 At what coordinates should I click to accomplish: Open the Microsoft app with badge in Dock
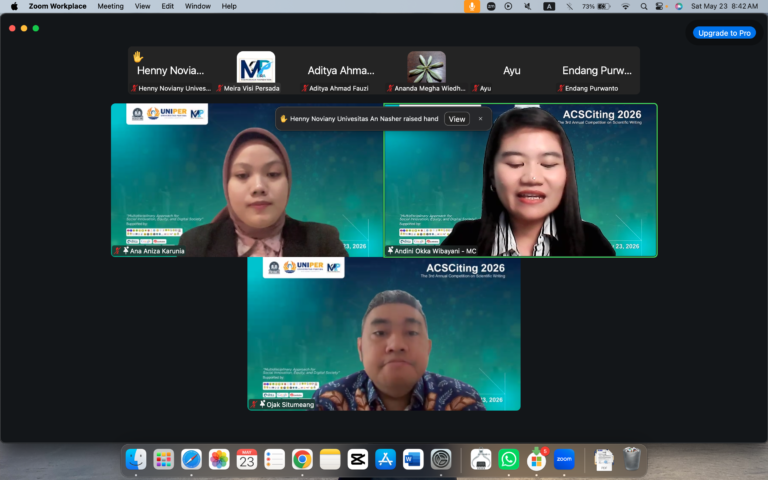point(537,459)
